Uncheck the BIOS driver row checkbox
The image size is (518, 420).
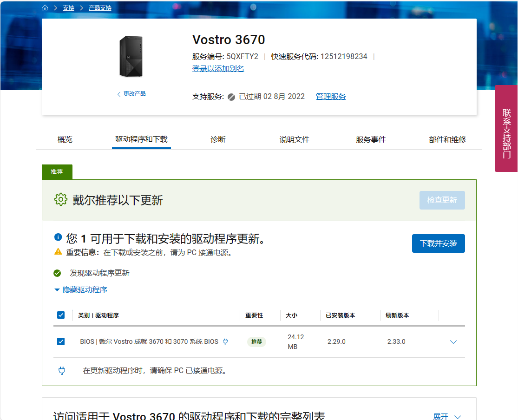tap(61, 341)
